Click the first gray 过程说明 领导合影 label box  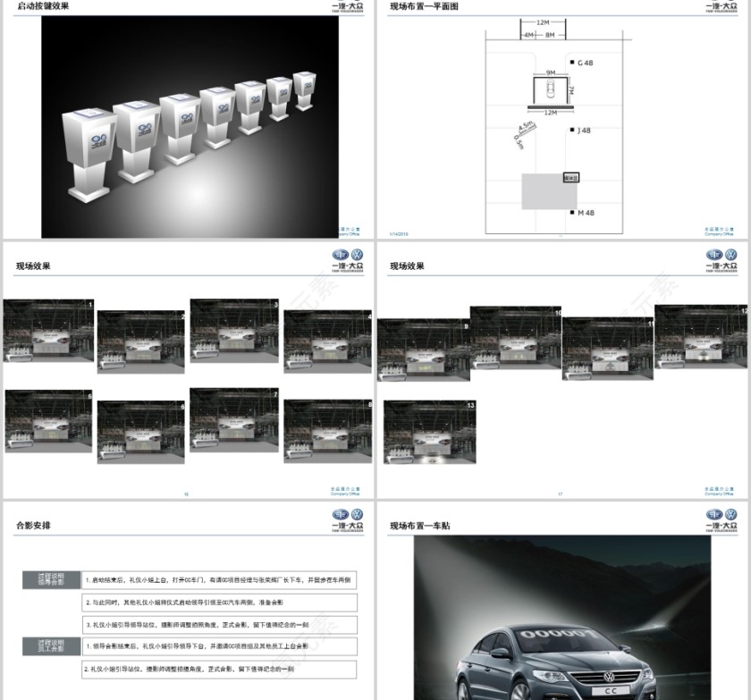(x=51, y=578)
